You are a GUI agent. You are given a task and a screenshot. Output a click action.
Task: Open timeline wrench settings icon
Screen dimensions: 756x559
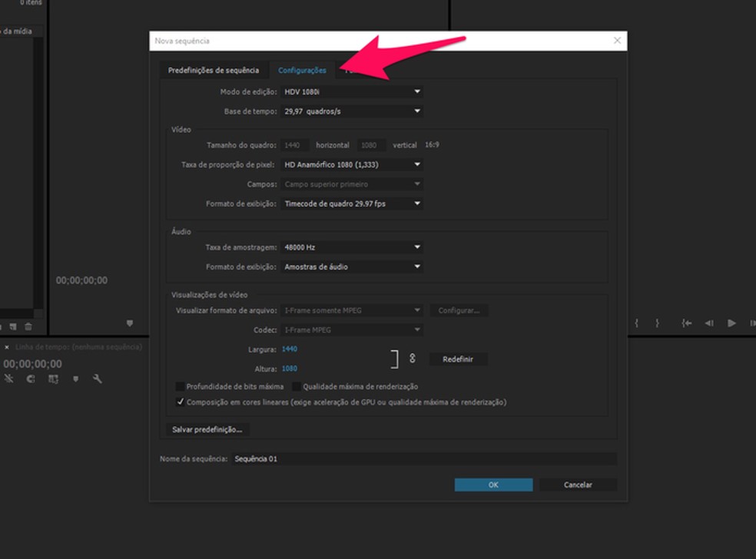tap(98, 379)
